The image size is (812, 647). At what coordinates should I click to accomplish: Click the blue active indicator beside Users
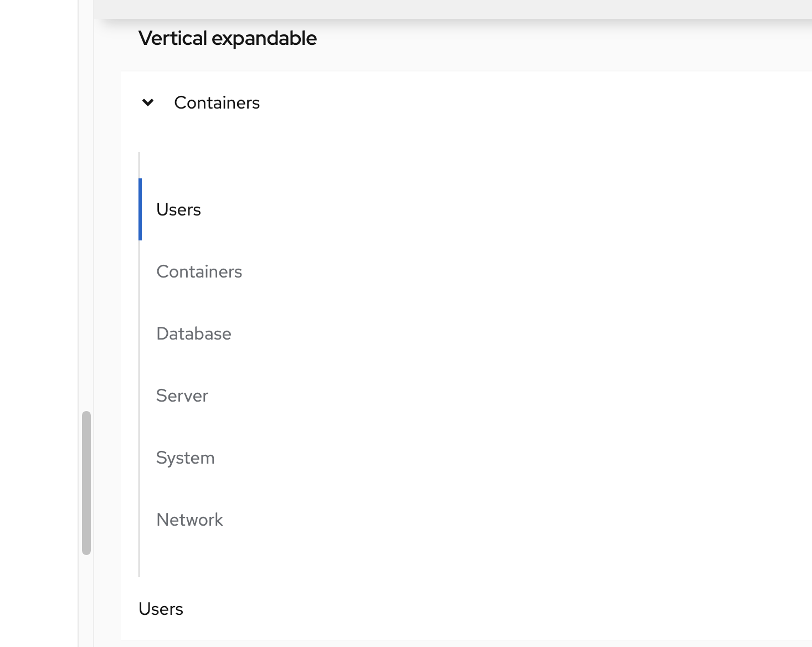pyautogui.click(x=140, y=209)
